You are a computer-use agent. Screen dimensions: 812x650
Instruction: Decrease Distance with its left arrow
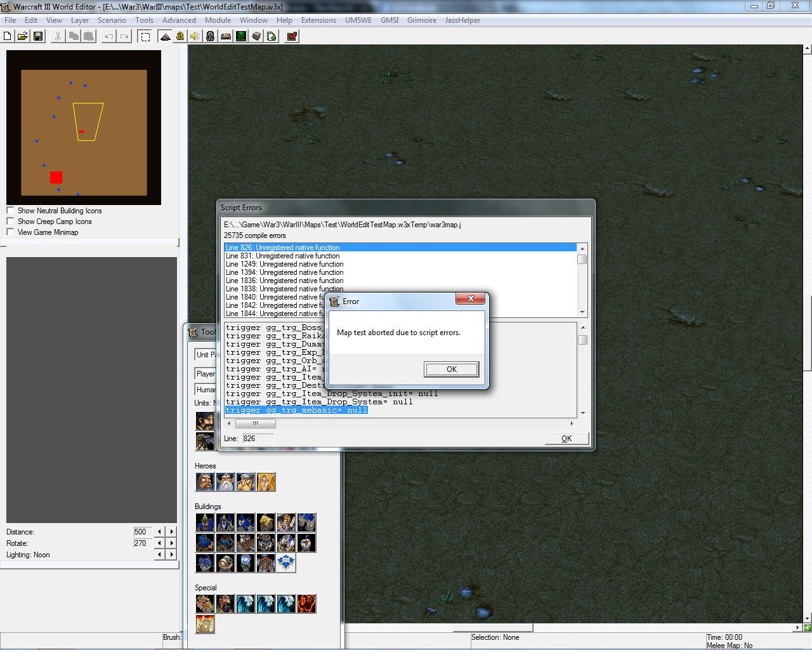[160, 532]
